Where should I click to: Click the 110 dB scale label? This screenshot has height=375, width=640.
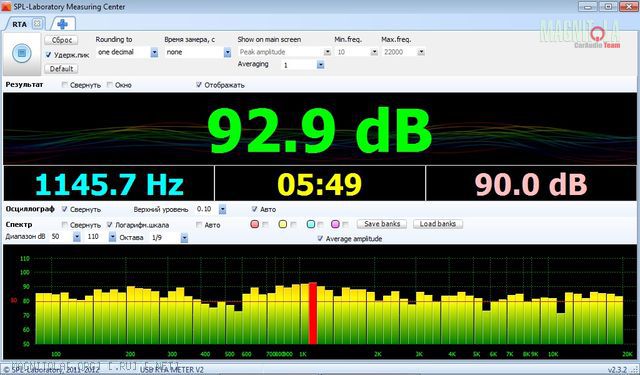25,258
